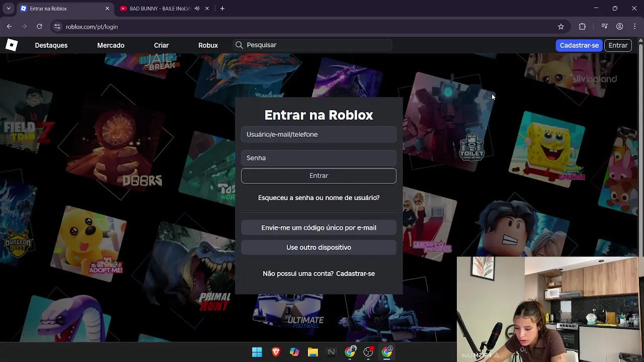Open the Robux menu item
Image resolution: width=644 pixels, height=362 pixels.
[208, 45]
